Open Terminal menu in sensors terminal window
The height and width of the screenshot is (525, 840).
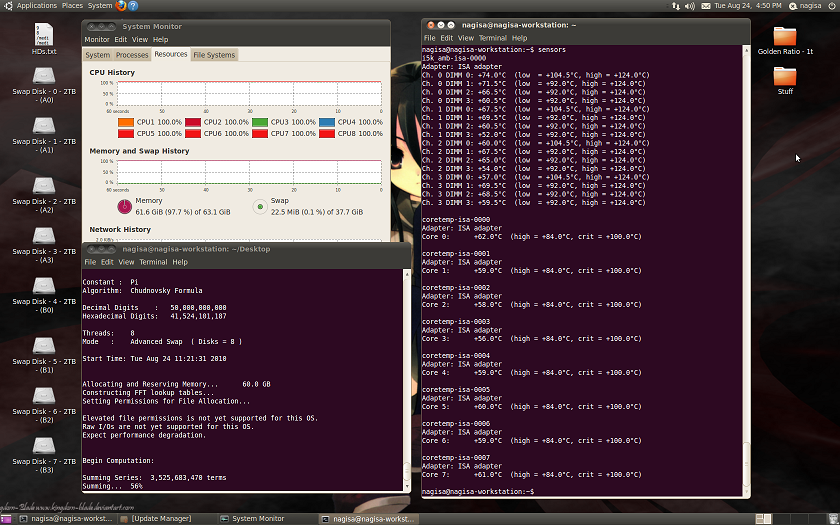coord(492,38)
